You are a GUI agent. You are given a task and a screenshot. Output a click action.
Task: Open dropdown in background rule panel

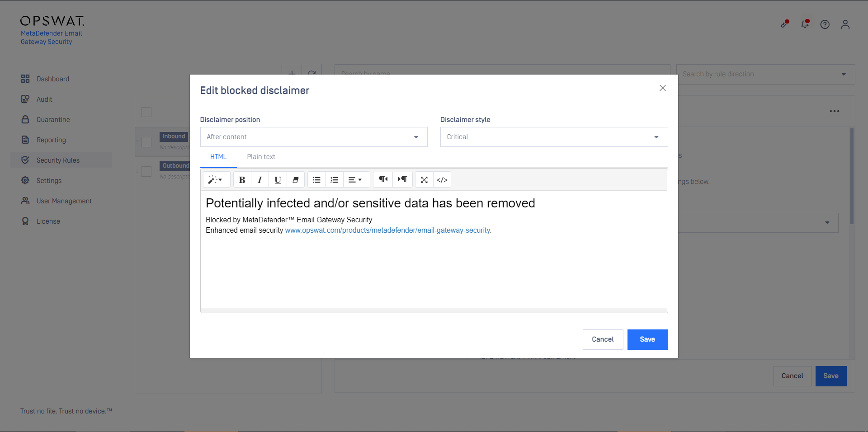[759, 223]
